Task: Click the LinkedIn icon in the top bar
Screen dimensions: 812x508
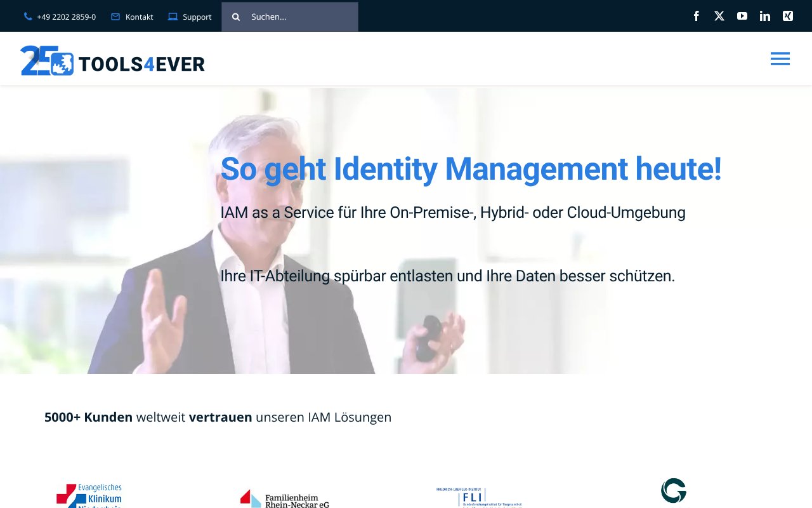Action: tap(764, 16)
